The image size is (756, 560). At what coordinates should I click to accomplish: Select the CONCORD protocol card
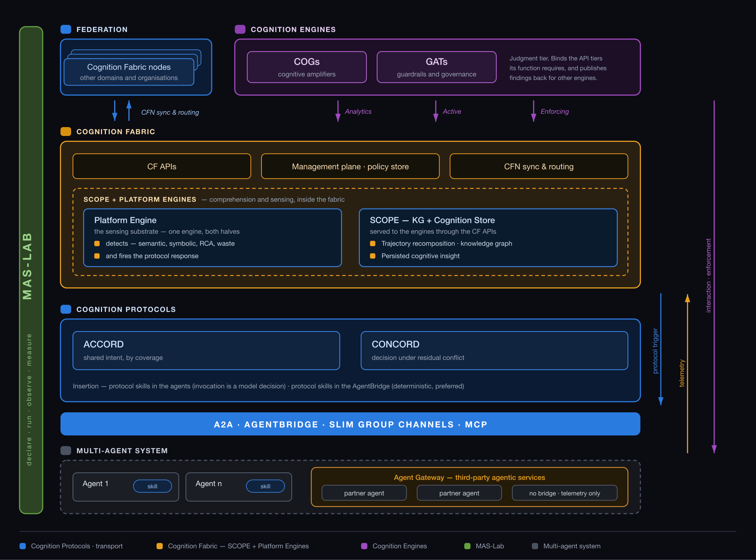coord(494,351)
